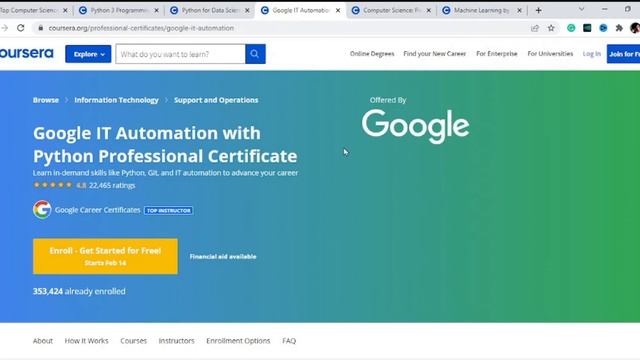Open the share page icon in address bar
Viewport: 640px width, 360px height.
pos(535,28)
